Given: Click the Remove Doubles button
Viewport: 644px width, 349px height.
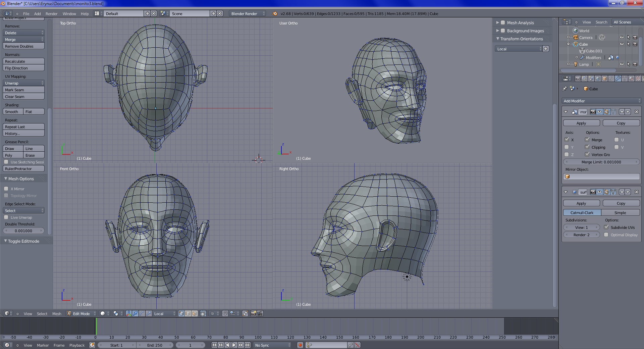Looking at the screenshot, I should point(23,46).
